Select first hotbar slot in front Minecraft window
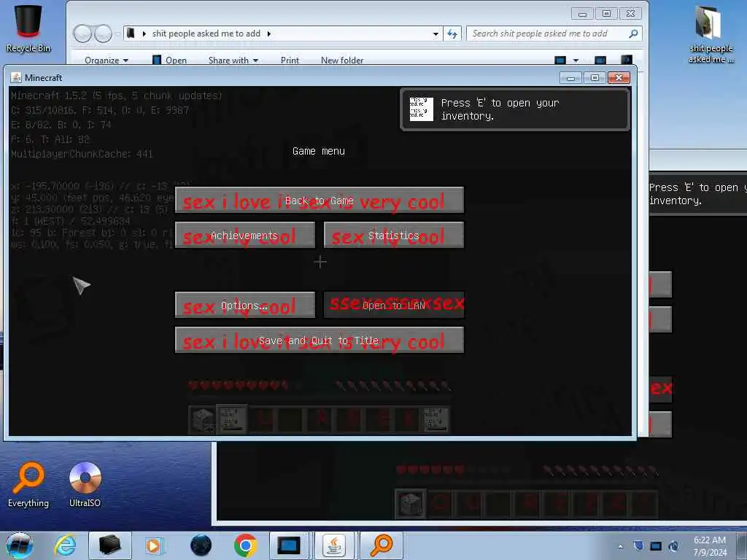This screenshot has width=747, height=560. pos(203,419)
